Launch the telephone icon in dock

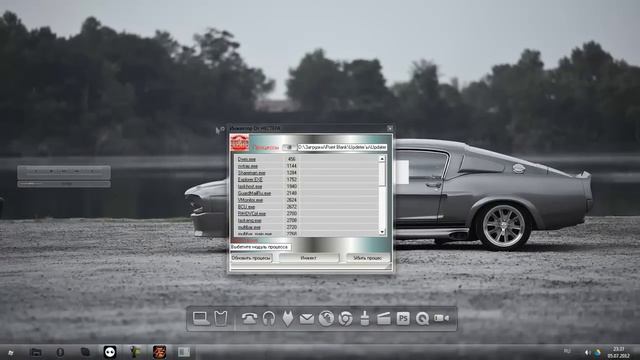tap(249, 318)
